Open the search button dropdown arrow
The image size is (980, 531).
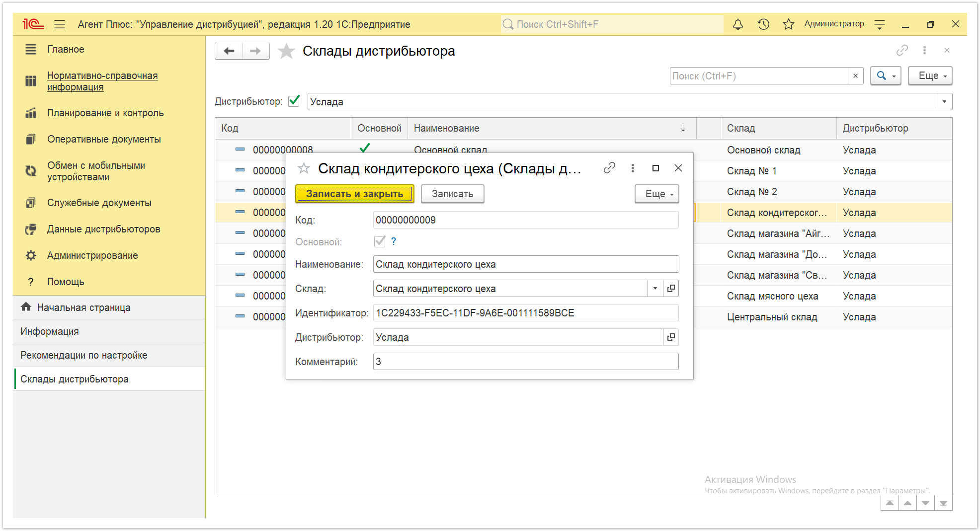point(894,76)
